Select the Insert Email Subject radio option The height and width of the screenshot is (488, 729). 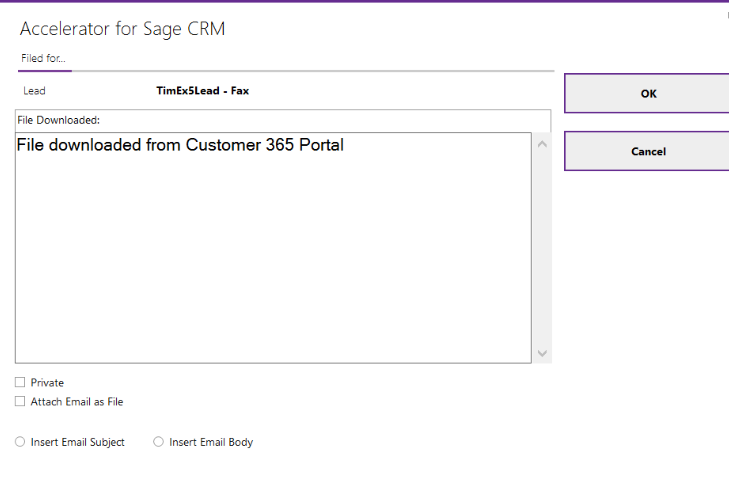point(20,442)
